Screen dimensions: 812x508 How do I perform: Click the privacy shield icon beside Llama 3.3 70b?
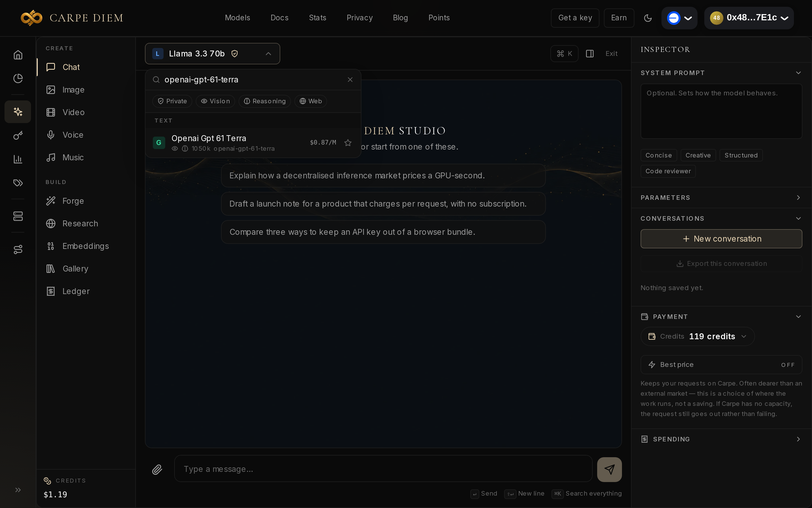click(x=235, y=54)
